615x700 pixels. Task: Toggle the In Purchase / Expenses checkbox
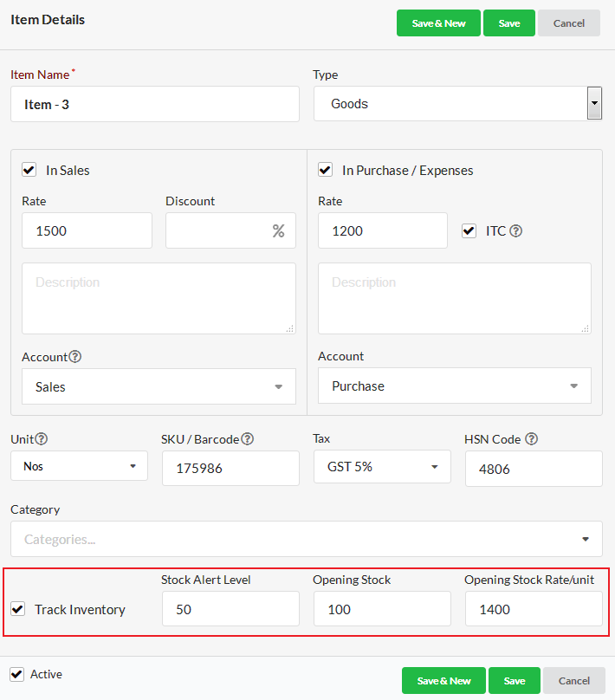[325, 170]
